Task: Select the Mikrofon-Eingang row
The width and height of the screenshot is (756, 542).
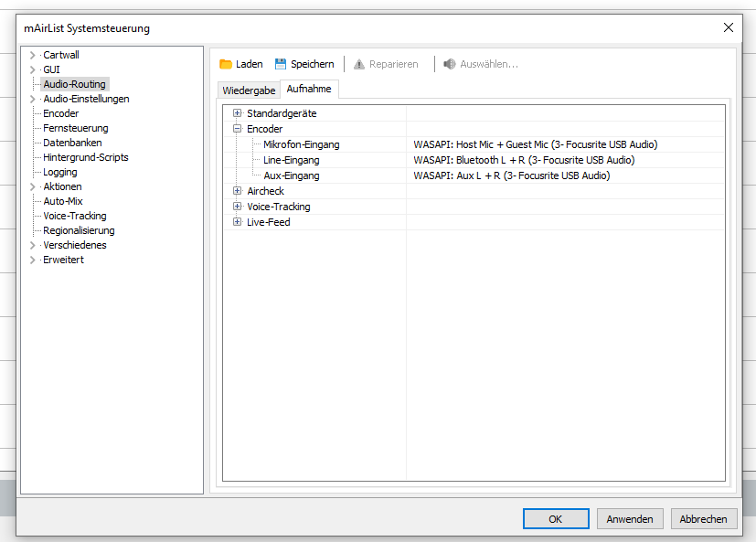Action: (301, 144)
